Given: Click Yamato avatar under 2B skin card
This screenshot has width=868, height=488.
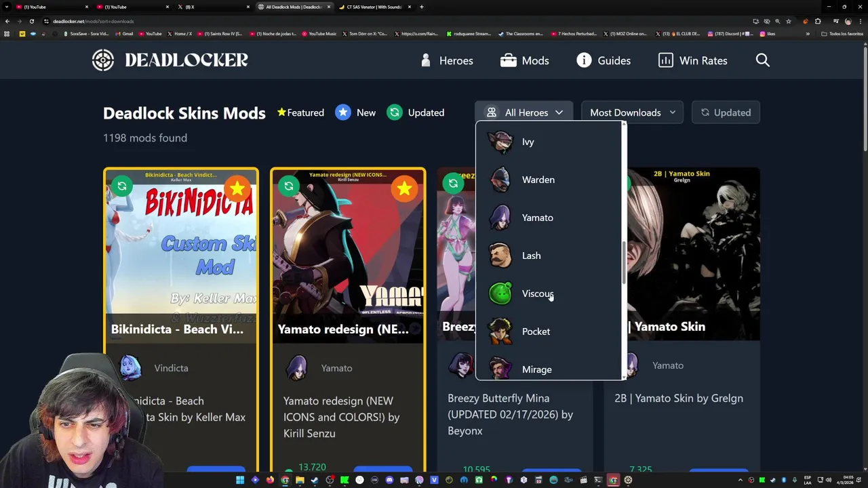Looking at the screenshot, I should tap(631, 365).
